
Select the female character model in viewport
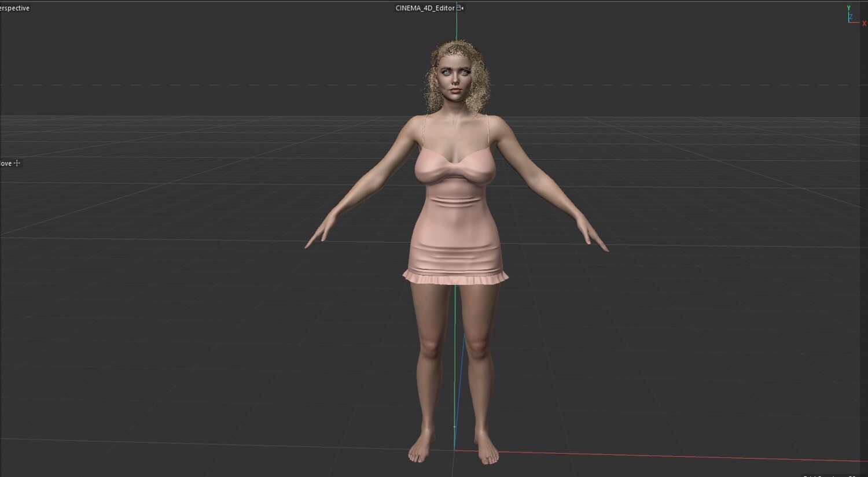pos(457,253)
